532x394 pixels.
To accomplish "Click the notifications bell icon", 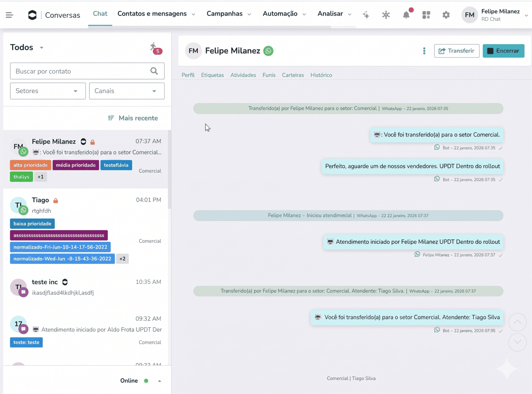I will (x=406, y=15).
